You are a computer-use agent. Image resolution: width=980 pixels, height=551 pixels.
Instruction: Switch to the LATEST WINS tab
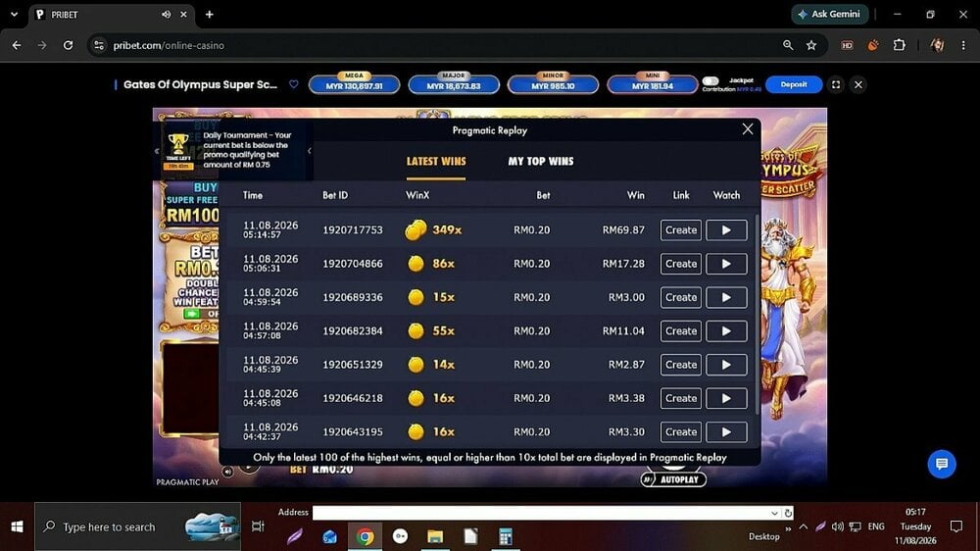point(436,162)
